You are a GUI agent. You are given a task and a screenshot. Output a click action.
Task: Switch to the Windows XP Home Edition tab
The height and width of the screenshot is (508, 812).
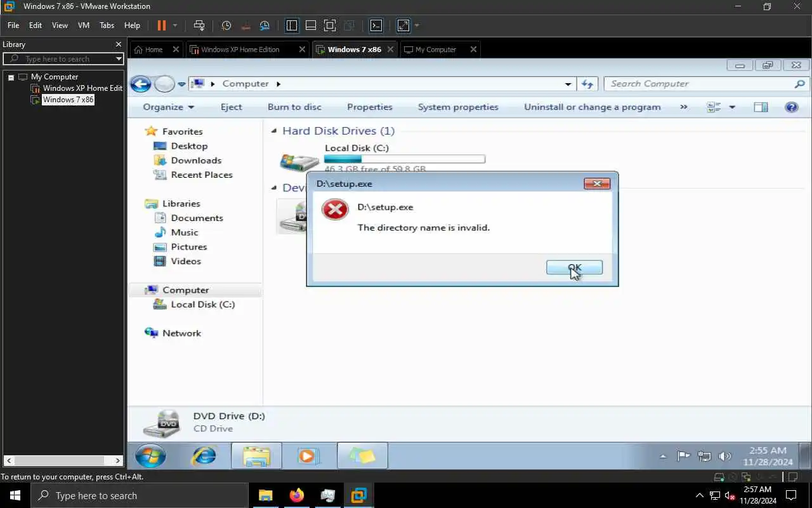tap(240, 50)
